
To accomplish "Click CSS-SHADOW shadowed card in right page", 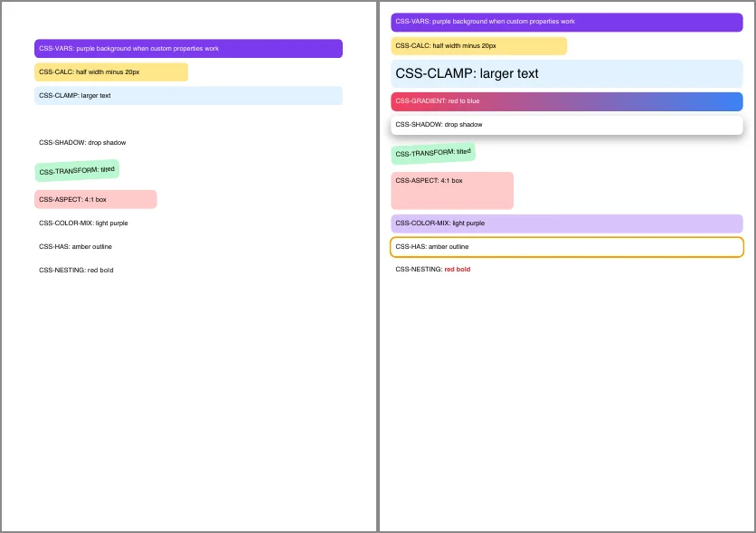I will [x=566, y=125].
